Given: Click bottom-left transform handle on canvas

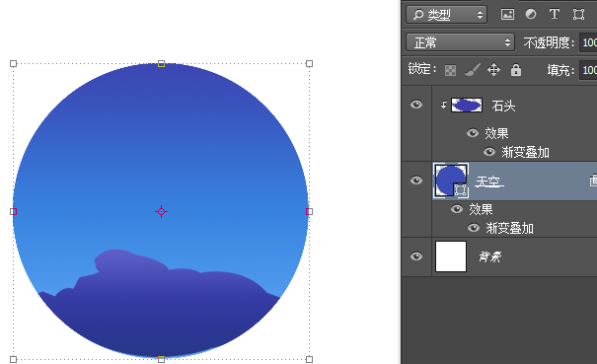Looking at the screenshot, I should [x=14, y=359].
